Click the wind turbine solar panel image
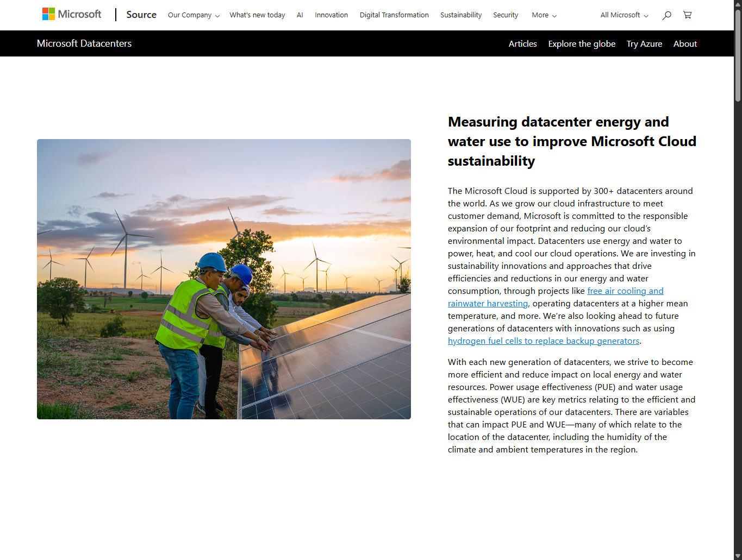This screenshot has width=742, height=560. (x=224, y=279)
